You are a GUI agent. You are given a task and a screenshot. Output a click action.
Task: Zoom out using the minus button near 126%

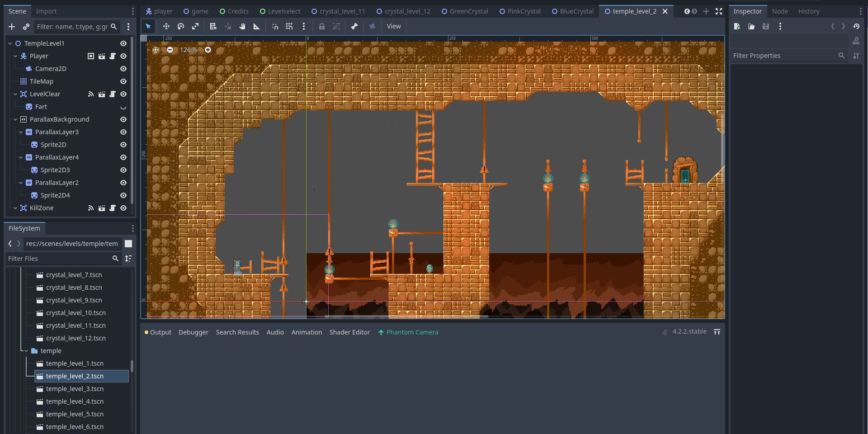(170, 50)
